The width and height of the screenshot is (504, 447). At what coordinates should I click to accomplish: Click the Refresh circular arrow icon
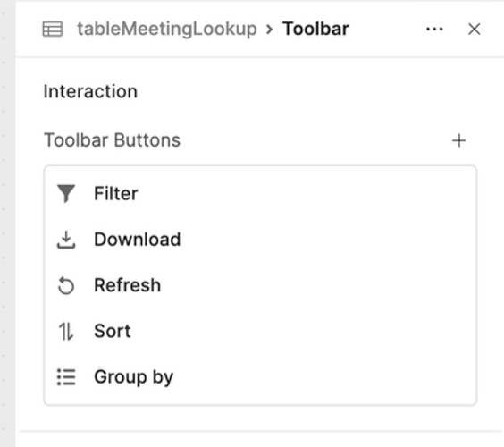tap(66, 285)
